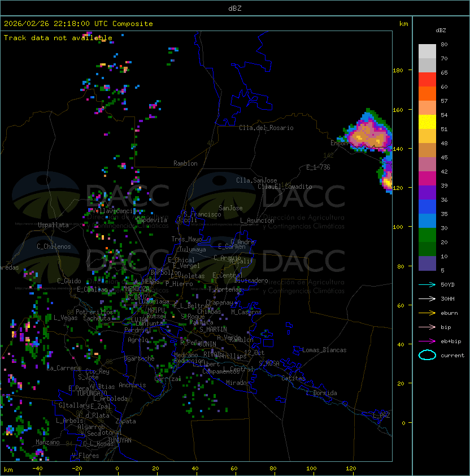Viewport: 470px width, 476px height.
Task: Pick the 39 dBZ magenta color swatch
Action: [427, 179]
